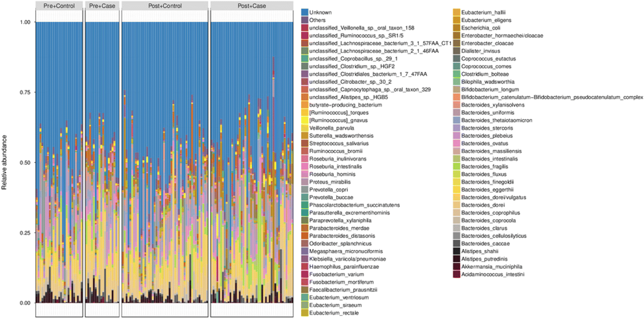Click the Sutterella_wadsworthensis legend label
Screen dimensions: 644x319
[x=341, y=136]
